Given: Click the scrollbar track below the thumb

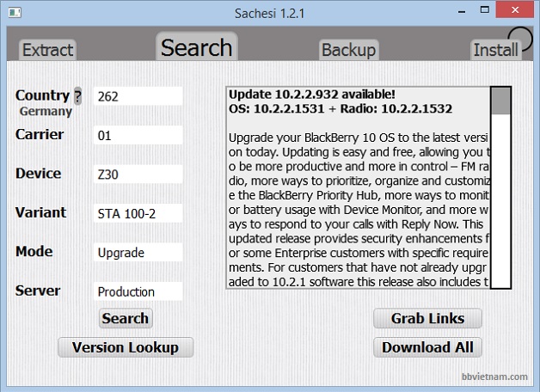Looking at the screenshot, I should click(500, 201).
